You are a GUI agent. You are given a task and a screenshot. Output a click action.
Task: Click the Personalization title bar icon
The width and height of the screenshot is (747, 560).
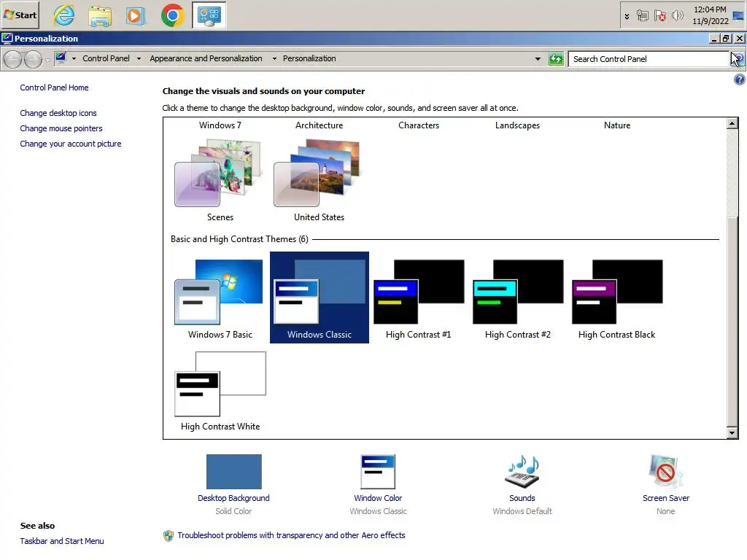[7, 38]
